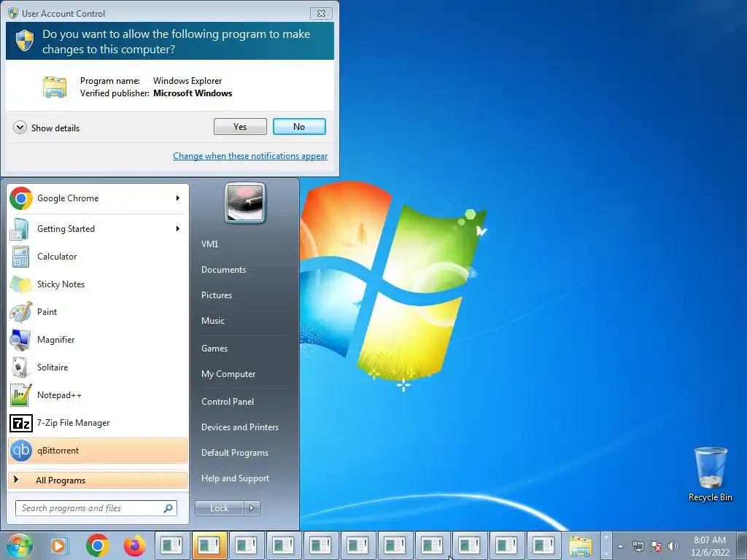This screenshot has width=747, height=560.
Task: Expand All Programs list
Action: point(98,481)
